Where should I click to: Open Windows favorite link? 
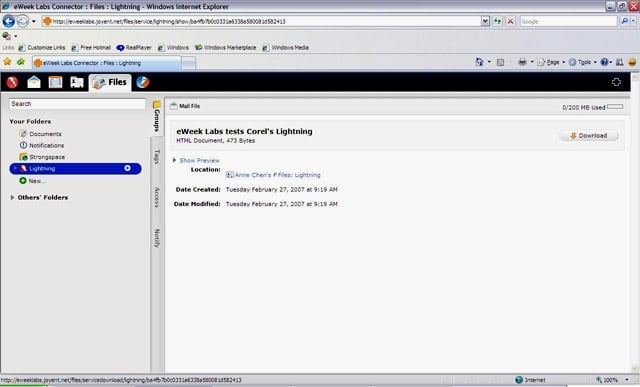point(173,48)
